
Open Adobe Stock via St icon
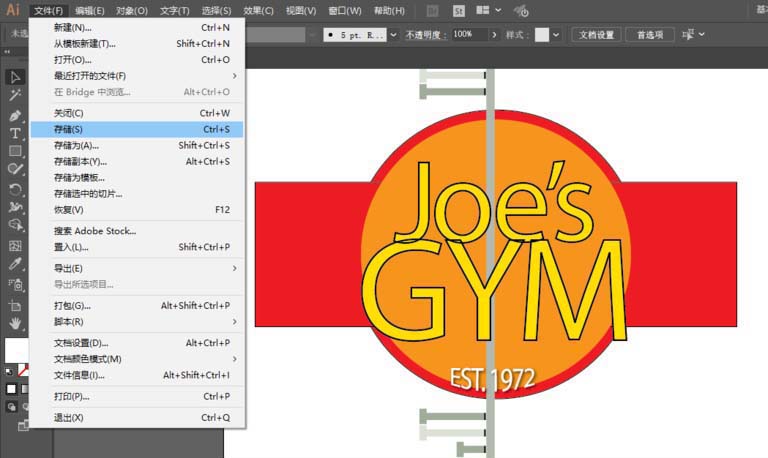[x=458, y=11]
